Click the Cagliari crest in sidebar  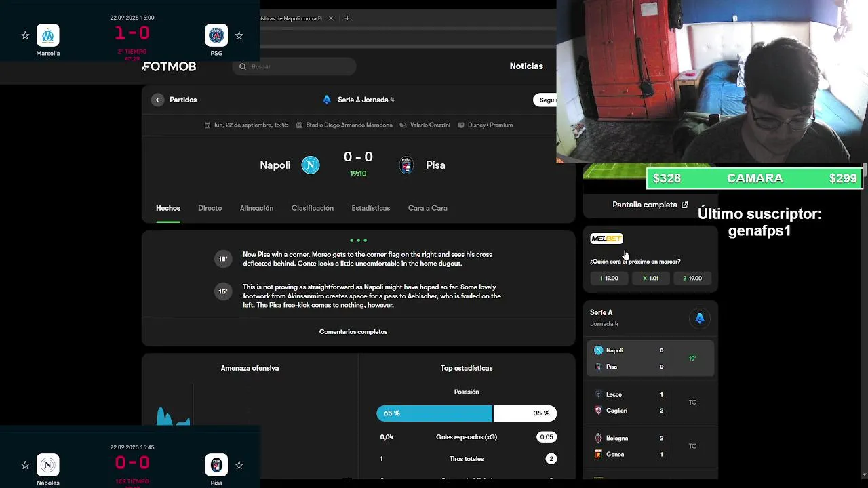598,410
